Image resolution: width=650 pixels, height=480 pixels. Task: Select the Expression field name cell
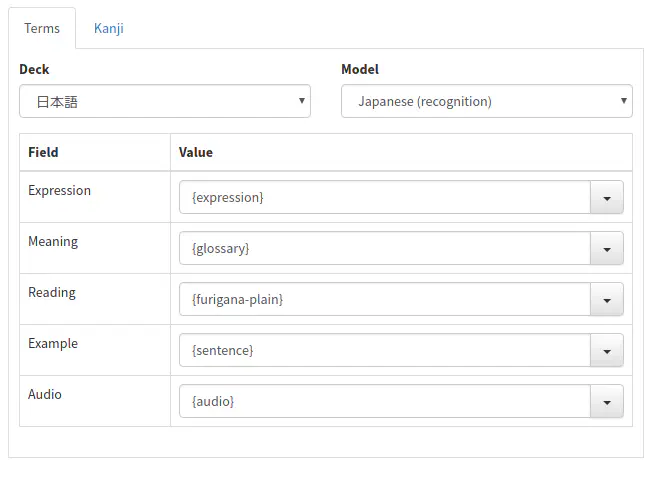pos(59,191)
